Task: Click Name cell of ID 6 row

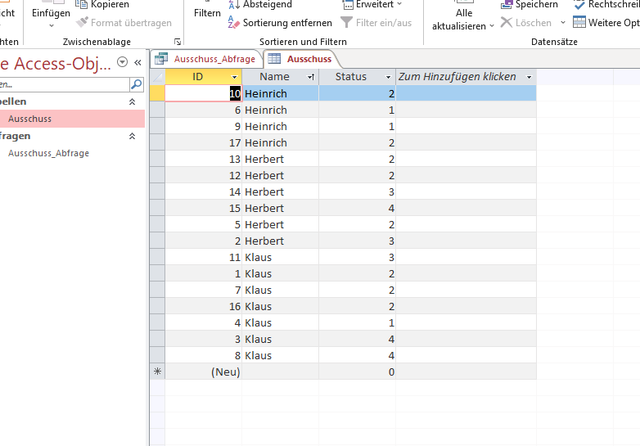Action: [280, 110]
